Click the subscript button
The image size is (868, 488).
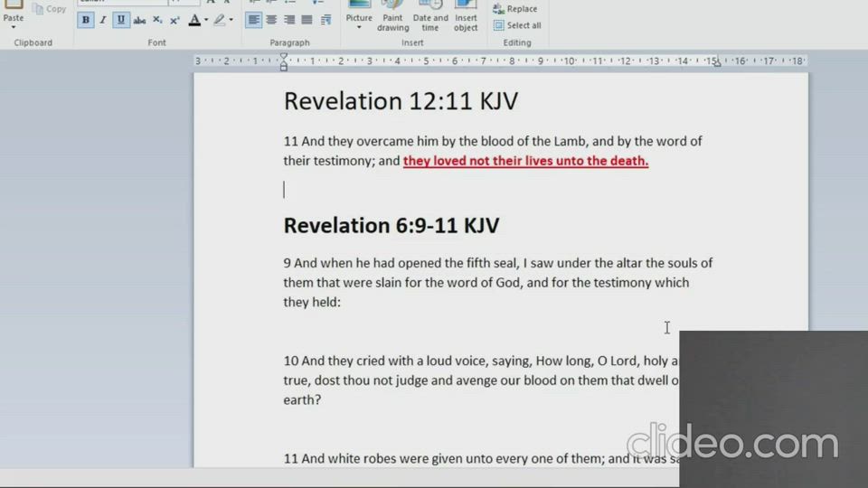click(x=157, y=20)
